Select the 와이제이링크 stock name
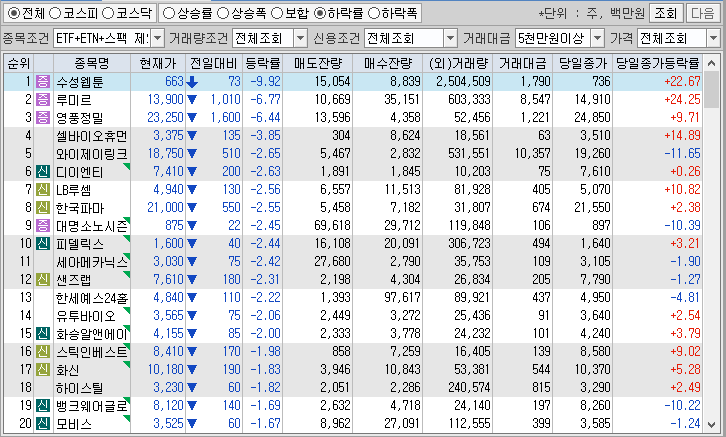This screenshot has width=726, height=437. (x=91, y=154)
